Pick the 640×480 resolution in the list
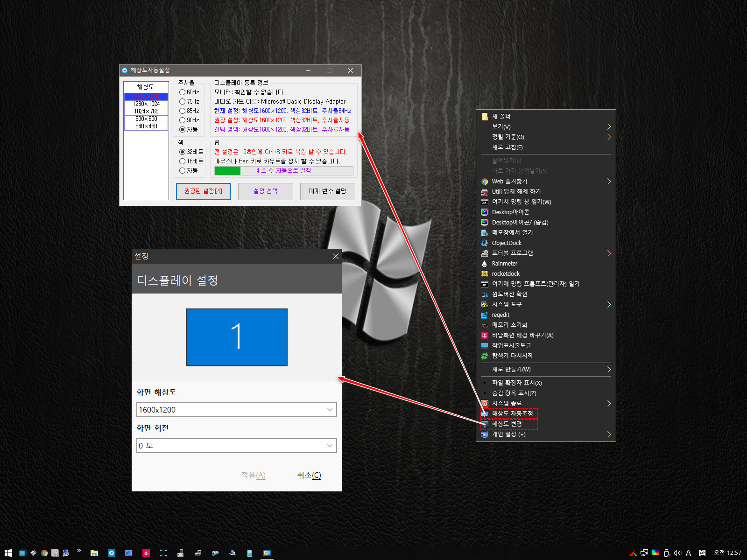The width and height of the screenshot is (747, 560). [x=146, y=126]
